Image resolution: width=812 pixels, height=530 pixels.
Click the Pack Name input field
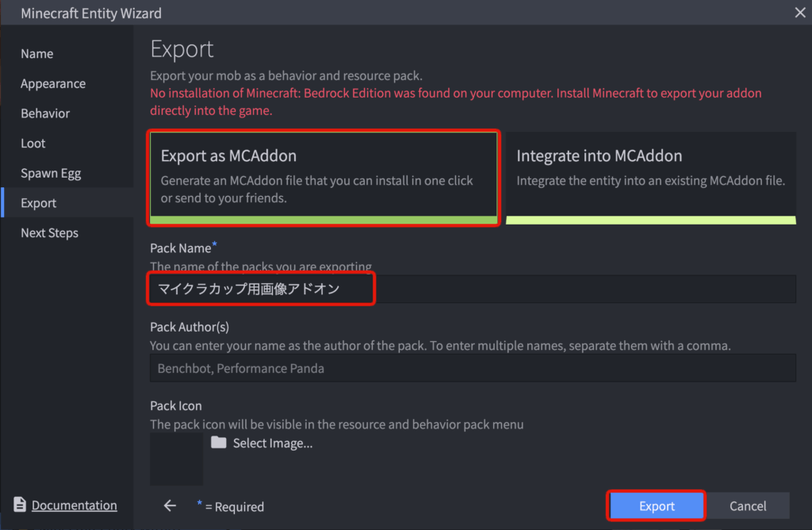pos(473,289)
